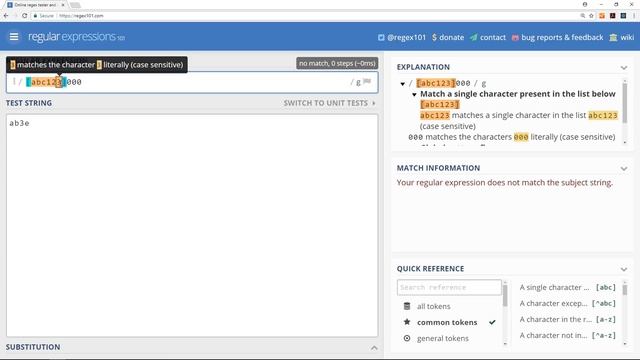Open the contact link
Viewport: 640px width, 360px height.
(x=488, y=37)
